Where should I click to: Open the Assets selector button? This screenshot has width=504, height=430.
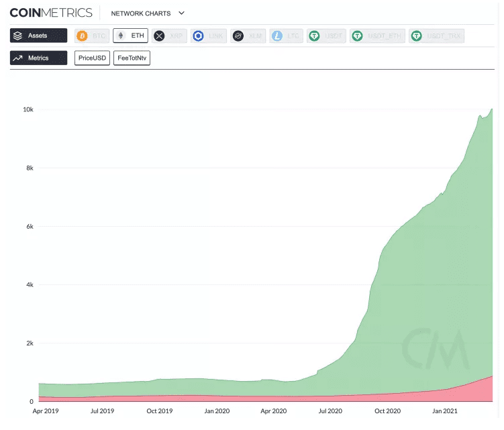[x=38, y=36]
